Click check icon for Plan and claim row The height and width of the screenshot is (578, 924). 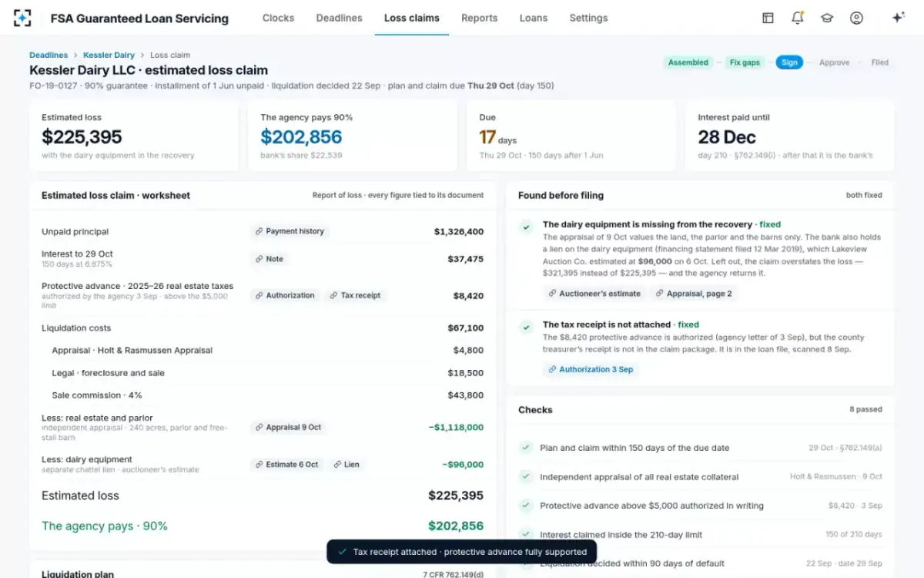coord(526,448)
